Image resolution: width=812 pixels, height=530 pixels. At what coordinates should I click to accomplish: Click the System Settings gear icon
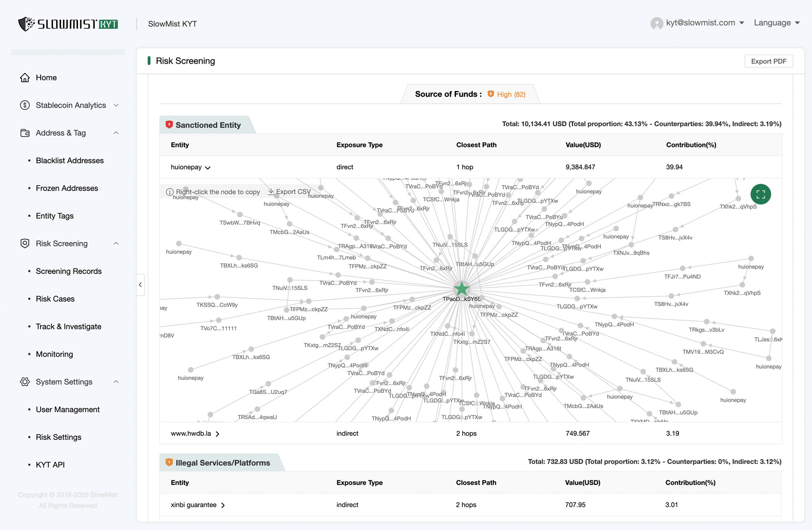click(x=25, y=382)
